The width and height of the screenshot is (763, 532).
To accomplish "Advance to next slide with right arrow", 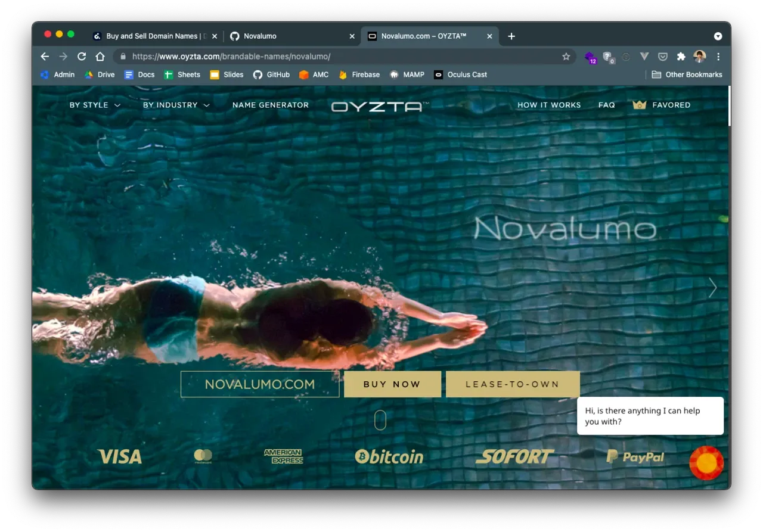I will coord(712,288).
